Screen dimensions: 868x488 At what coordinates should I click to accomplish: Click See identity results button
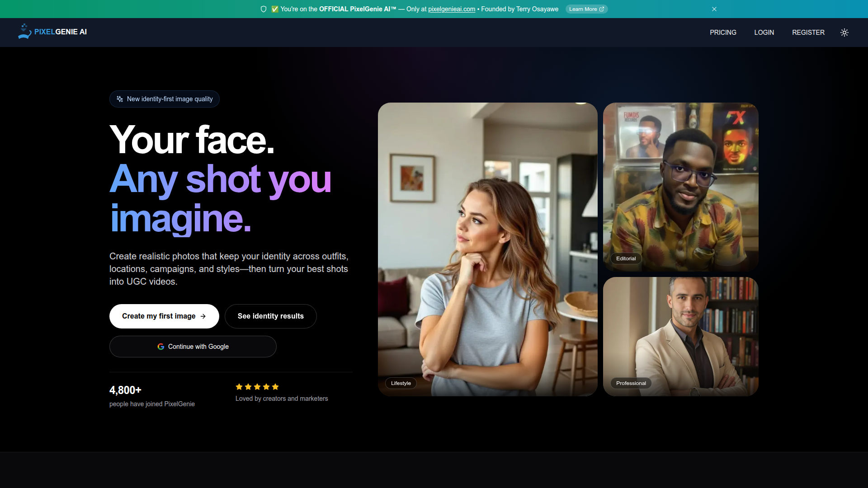(271, 316)
